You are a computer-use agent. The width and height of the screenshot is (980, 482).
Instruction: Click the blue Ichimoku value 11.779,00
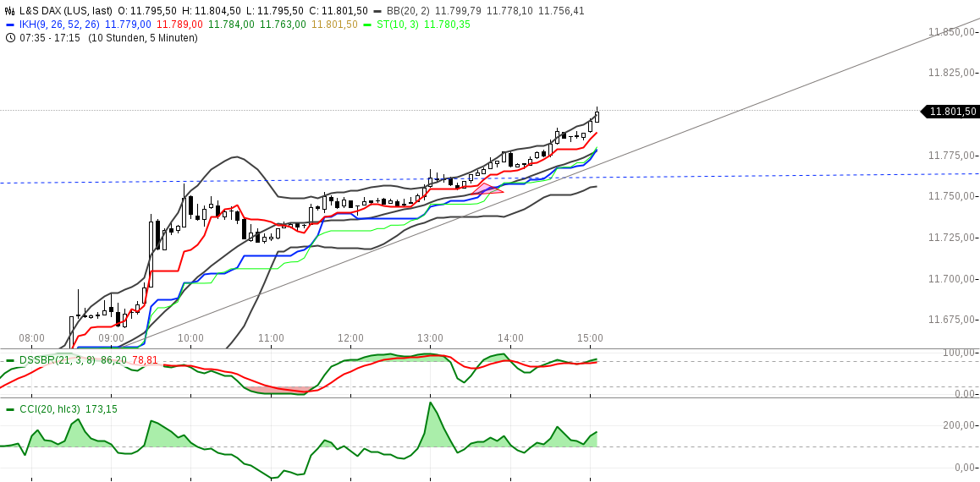[128, 25]
